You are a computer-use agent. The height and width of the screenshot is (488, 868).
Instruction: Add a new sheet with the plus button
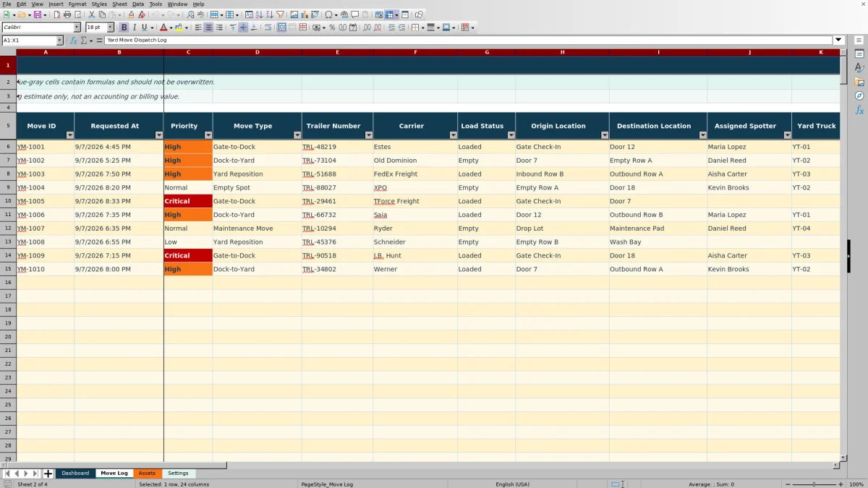48,474
